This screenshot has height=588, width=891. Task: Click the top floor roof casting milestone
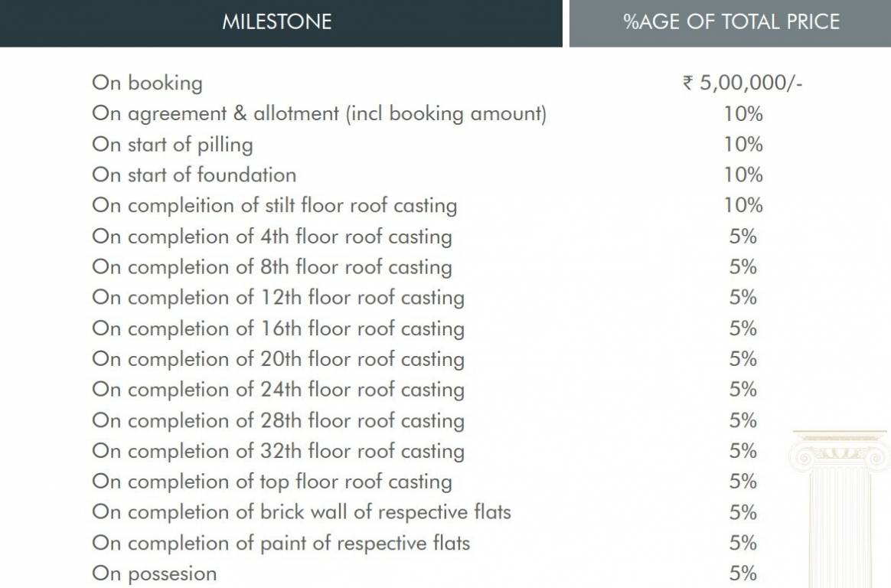coord(272,481)
